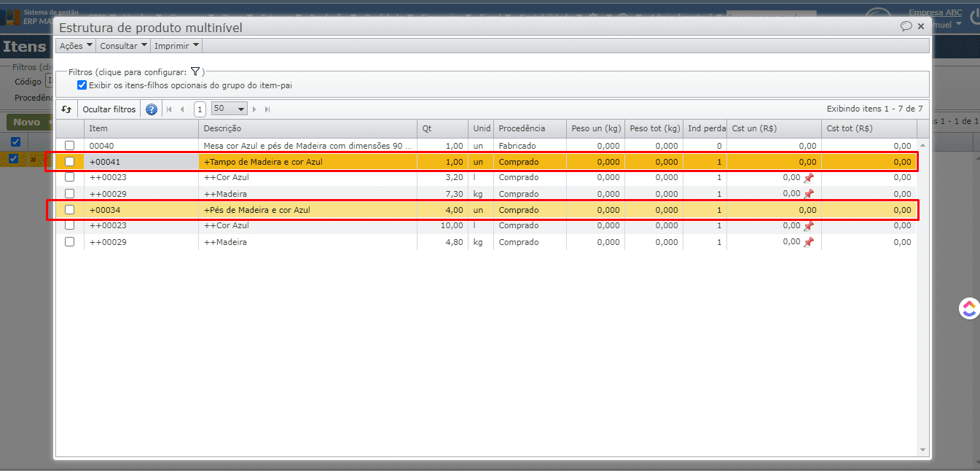Open the Ações dropdown menu
Screen dimensions: 980x471
coord(76,46)
